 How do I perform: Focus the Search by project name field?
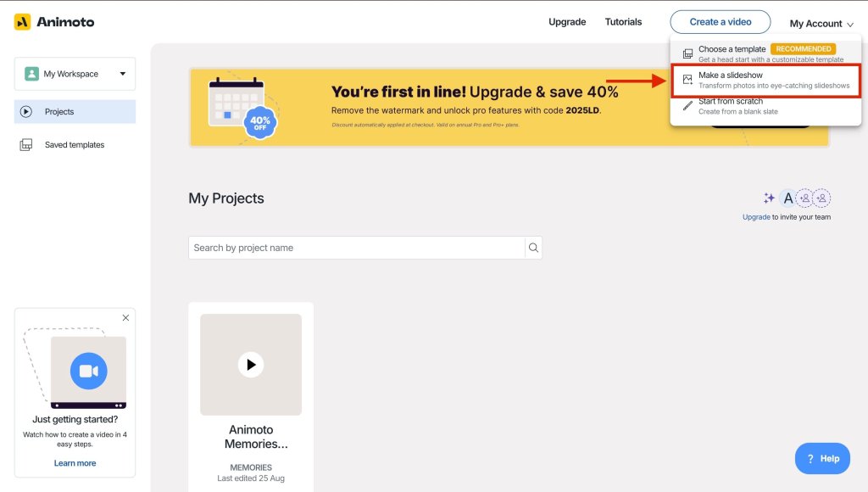[357, 248]
